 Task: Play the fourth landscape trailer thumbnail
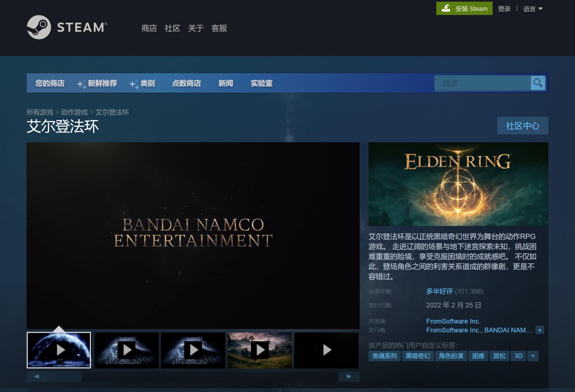(x=260, y=350)
